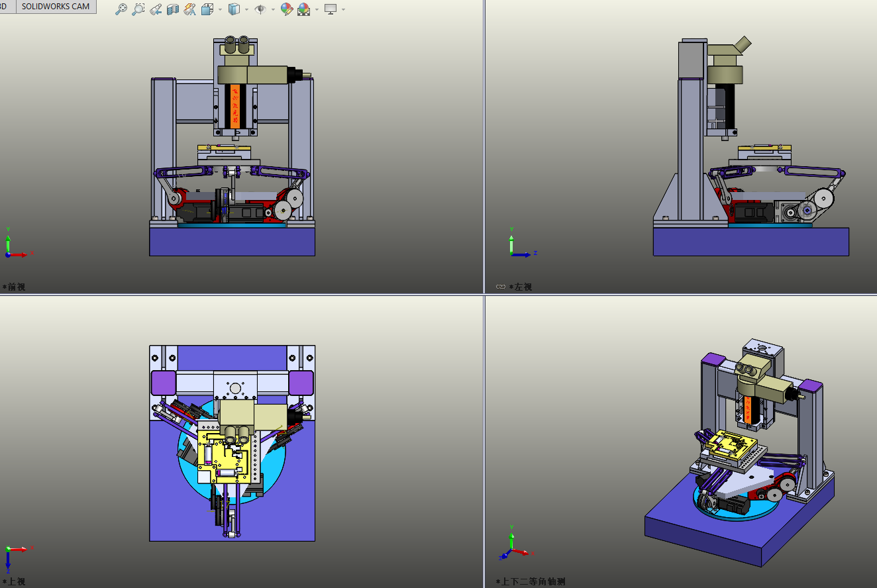The image size is (877, 588).
Task: Return to the Previous View
Action: 156,9
